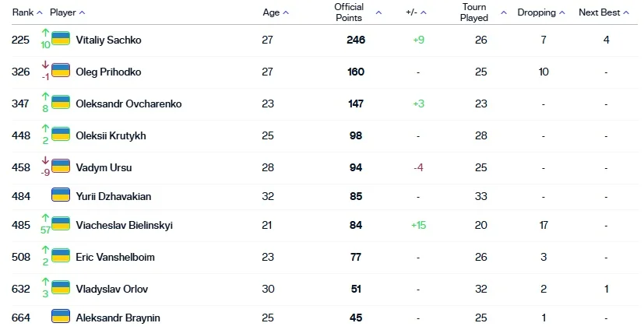
Task: Sort table by Rank column
Action: (x=27, y=12)
